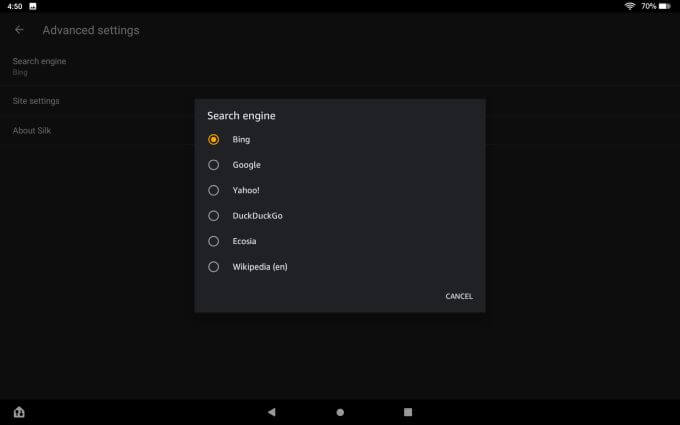
Task: Select the Google radio button
Action: point(213,165)
